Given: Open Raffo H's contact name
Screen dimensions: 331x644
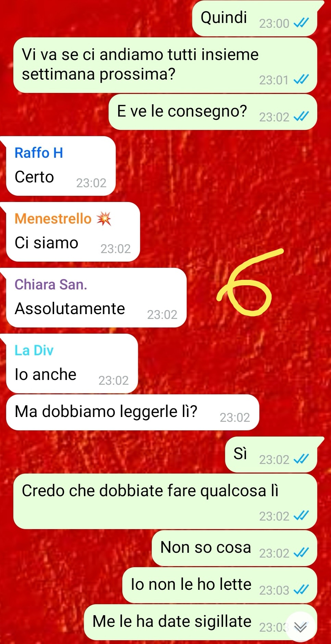Looking at the screenshot, I should (x=39, y=153).
